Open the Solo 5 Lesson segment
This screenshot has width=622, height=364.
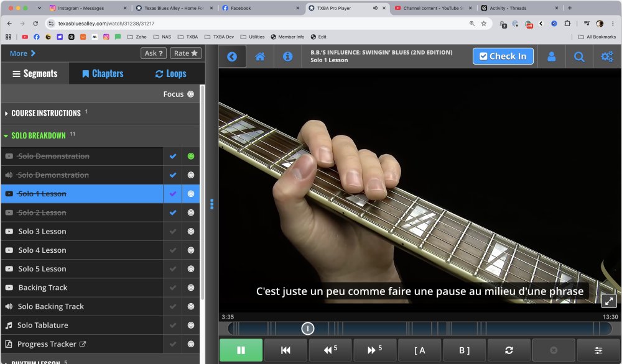click(82, 268)
